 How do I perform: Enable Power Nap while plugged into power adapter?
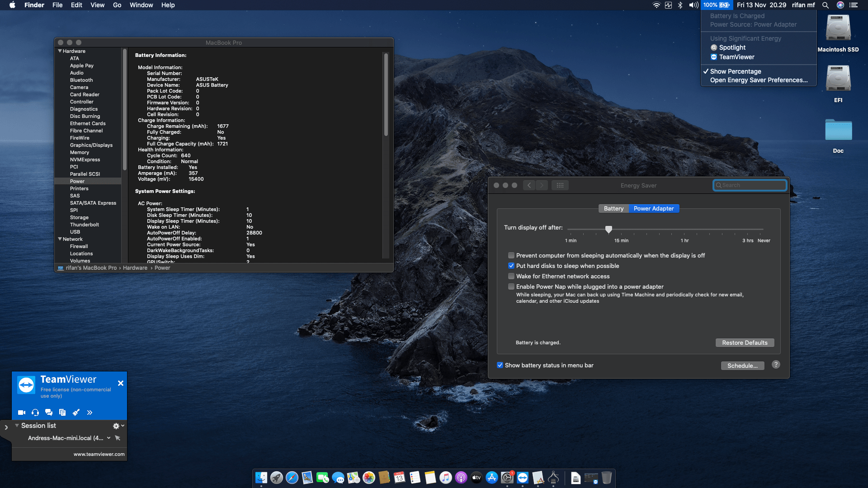click(511, 286)
